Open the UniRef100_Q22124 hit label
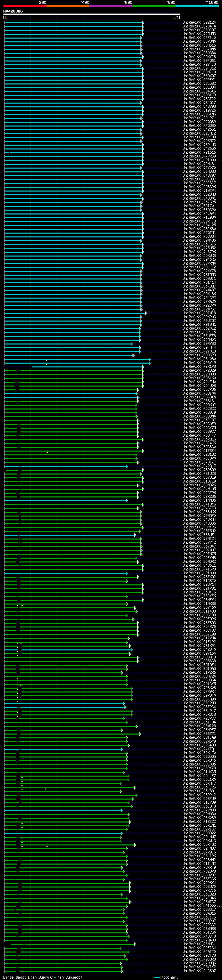The width and height of the screenshot is (222, 980). pos(199,23)
